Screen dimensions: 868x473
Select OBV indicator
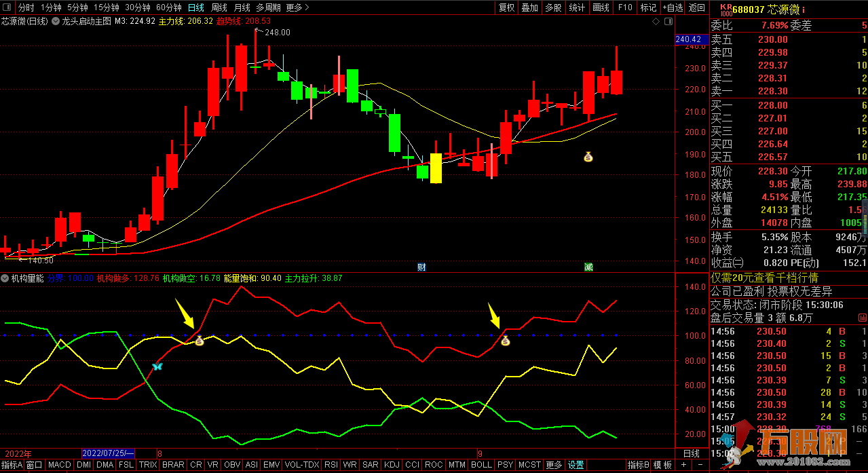[232, 465]
